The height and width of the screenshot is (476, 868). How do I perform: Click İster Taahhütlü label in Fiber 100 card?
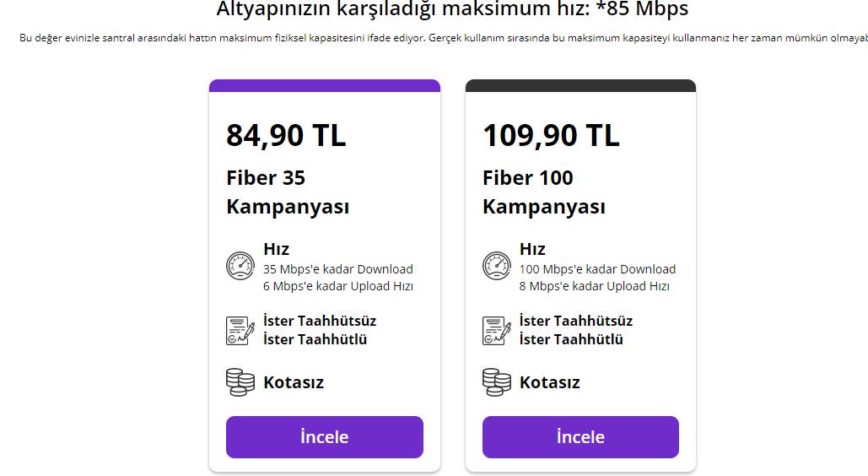[x=571, y=339]
